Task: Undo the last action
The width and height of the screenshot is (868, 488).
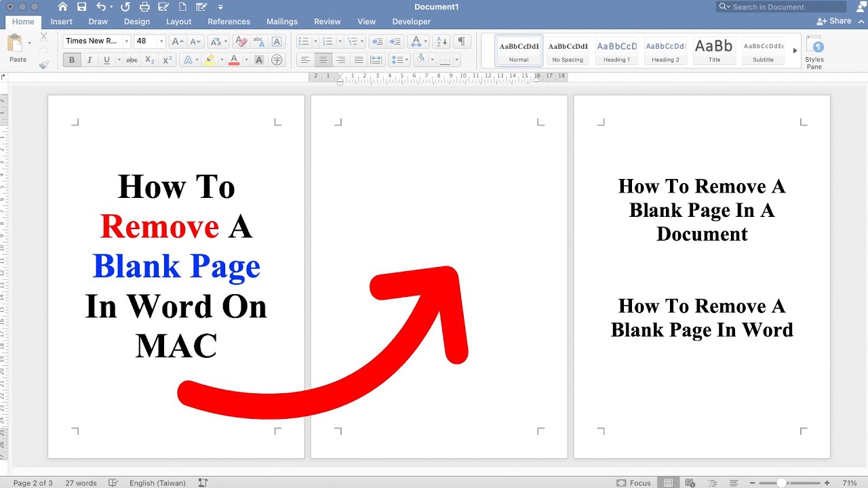Action: (x=101, y=7)
